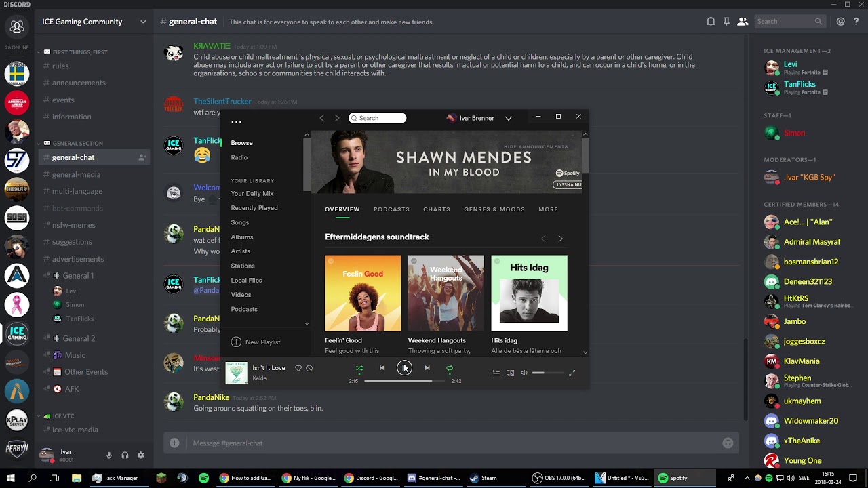
Task: Toggle Discord member list
Action: pos(743,22)
